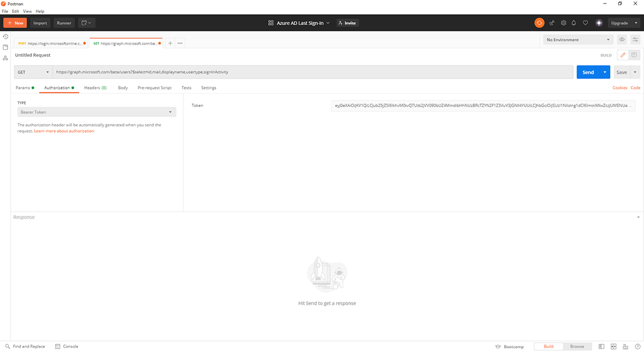644x352 pixels.
Task: Open the File menu
Action: coord(5,12)
